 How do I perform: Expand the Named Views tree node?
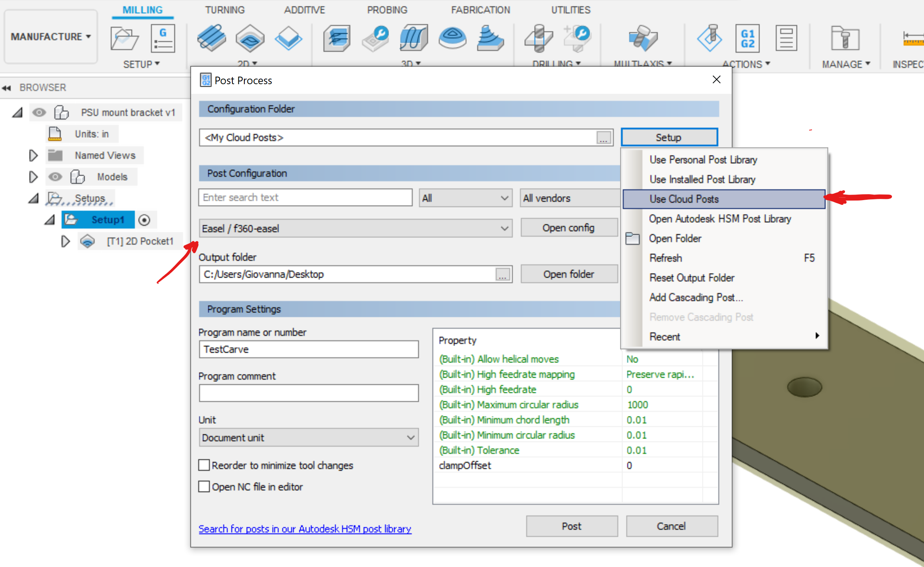tap(33, 155)
